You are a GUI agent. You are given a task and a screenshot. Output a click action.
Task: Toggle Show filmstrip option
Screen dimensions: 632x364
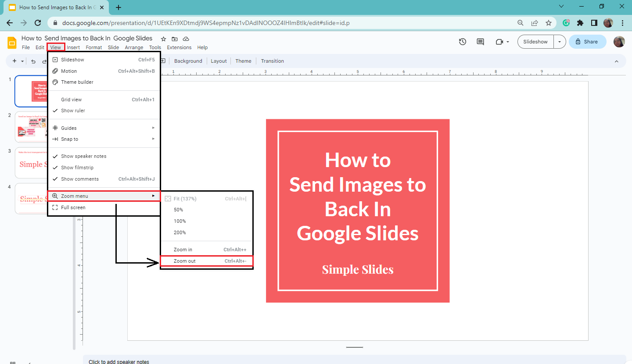coord(104,168)
